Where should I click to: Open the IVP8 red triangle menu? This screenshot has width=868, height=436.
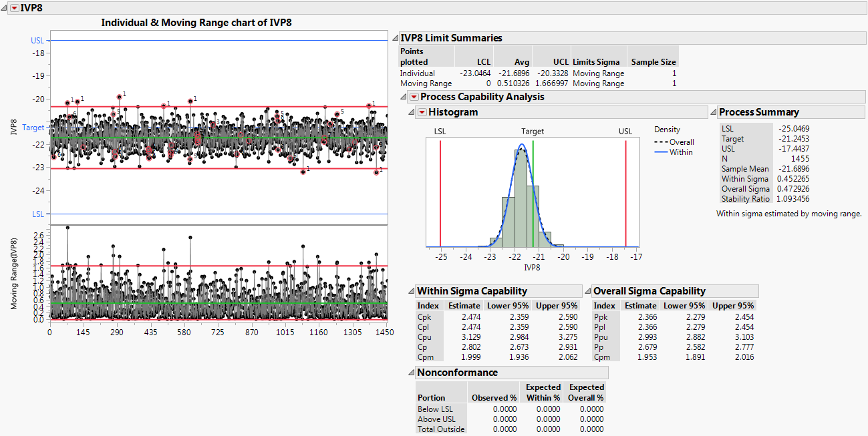pyautogui.click(x=15, y=7)
